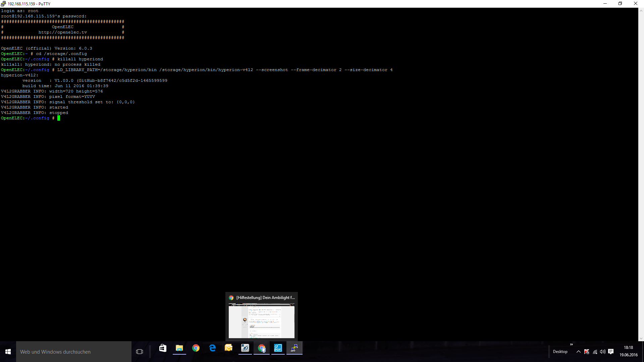The image size is (644, 362).
Task: Click the Hilfestellung Dein Ambilight preview title
Action: tap(265, 298)
